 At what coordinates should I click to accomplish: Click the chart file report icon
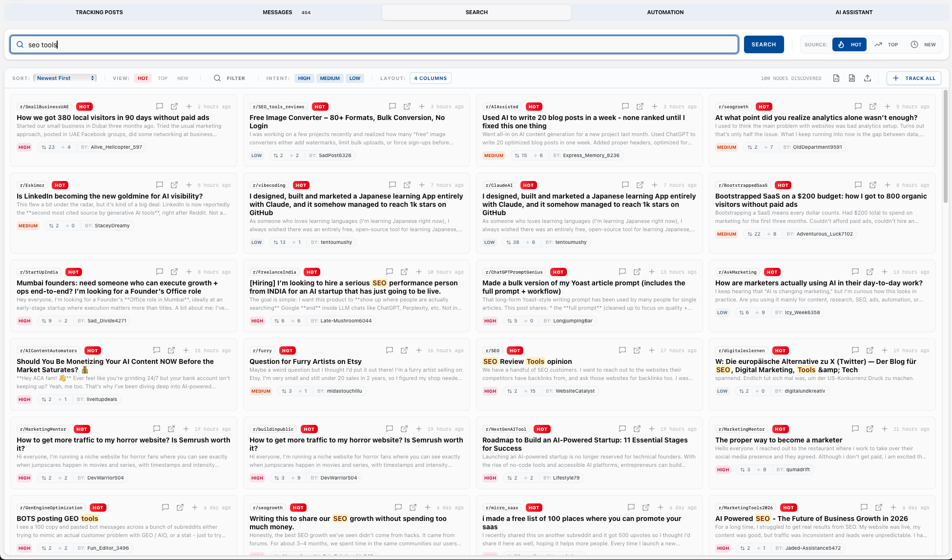tap(852, 78)
